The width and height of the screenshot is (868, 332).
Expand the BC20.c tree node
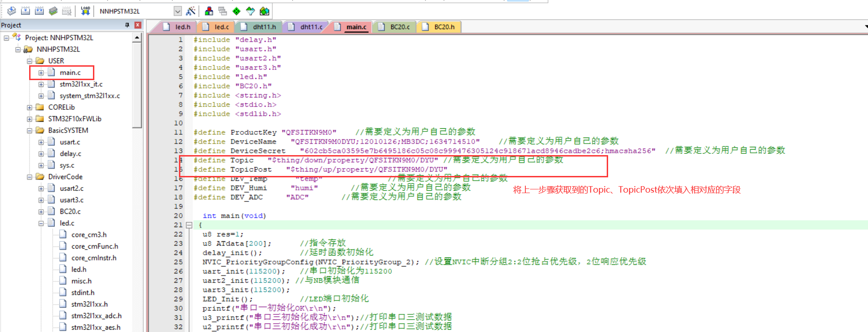click(41, 212)
